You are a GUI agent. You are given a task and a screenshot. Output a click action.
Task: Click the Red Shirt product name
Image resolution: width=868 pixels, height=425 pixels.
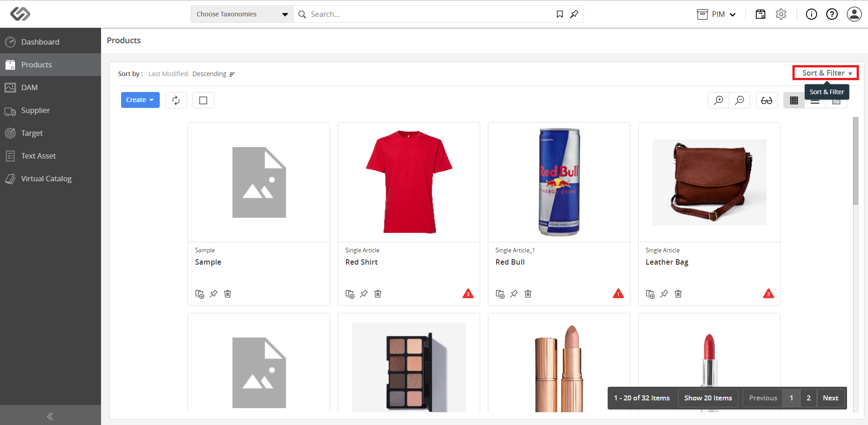361,262
